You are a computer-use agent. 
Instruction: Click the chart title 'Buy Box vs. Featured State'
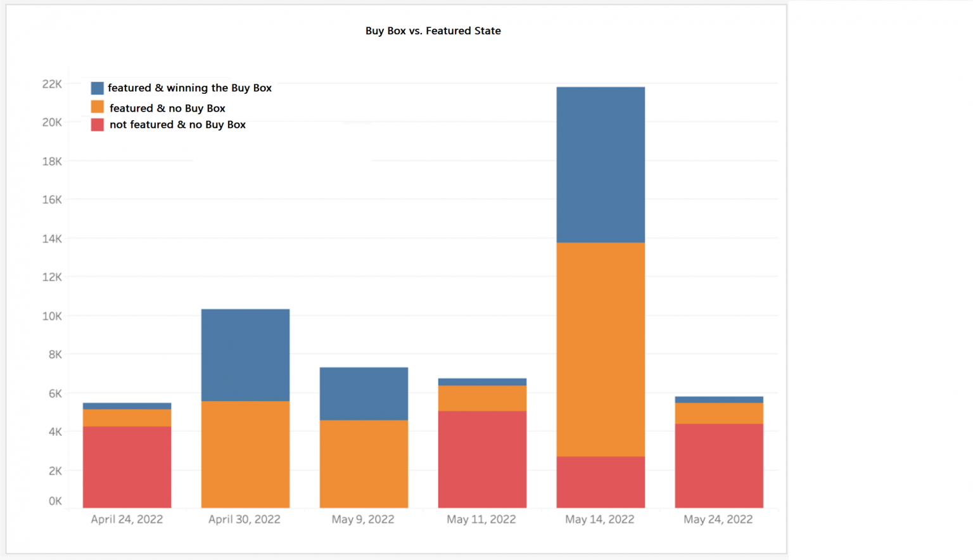[433, 30]
